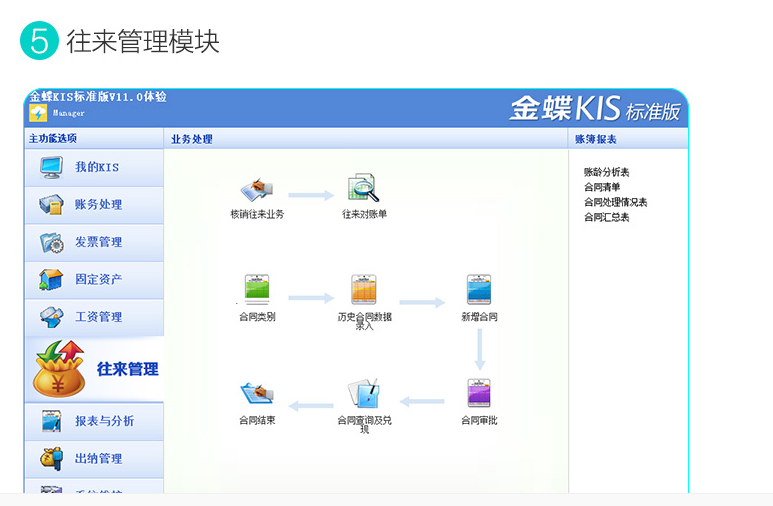773x506 pixels.
Task: Click the 合同类别 icon
Action: click(257, 291)
